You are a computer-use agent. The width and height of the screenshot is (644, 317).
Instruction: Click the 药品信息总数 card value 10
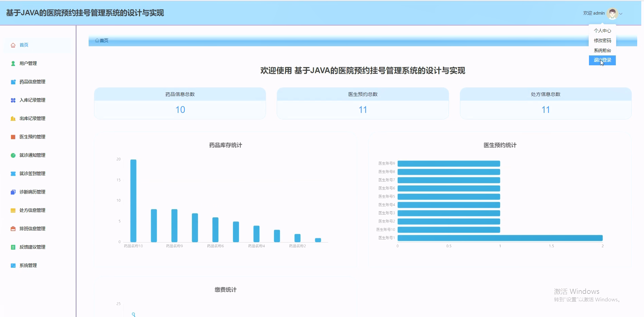[180, 110]
